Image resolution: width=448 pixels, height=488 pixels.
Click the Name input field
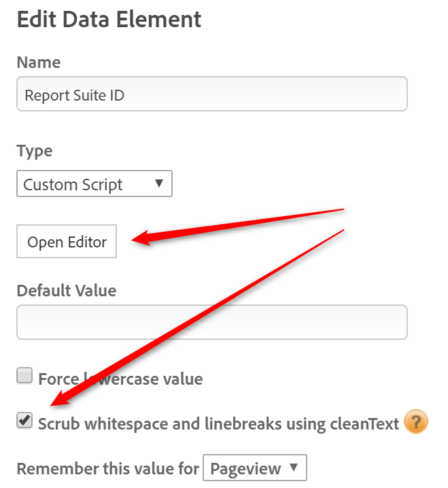coord(211,94)
